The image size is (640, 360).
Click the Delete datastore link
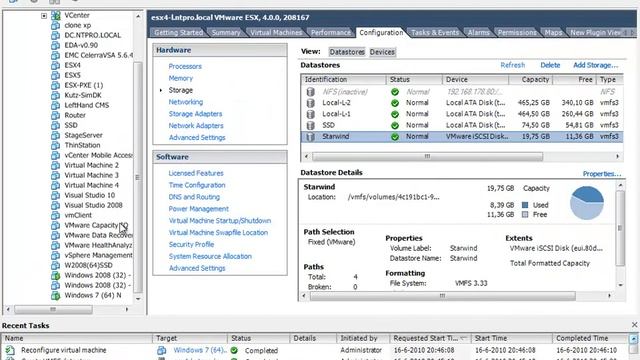550,65
